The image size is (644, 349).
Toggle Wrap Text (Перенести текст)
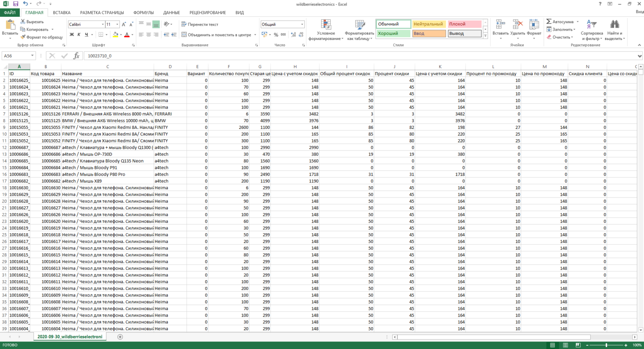coord(200,24)
